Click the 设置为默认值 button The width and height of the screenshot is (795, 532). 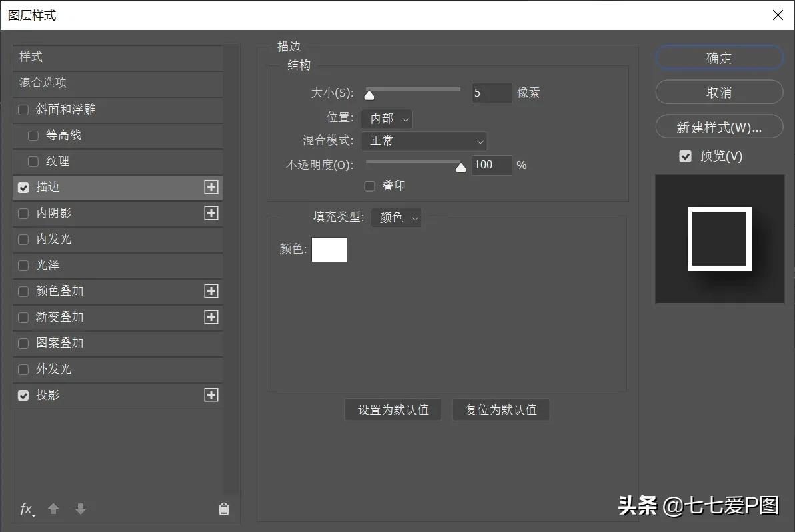[x=393, y=410]
